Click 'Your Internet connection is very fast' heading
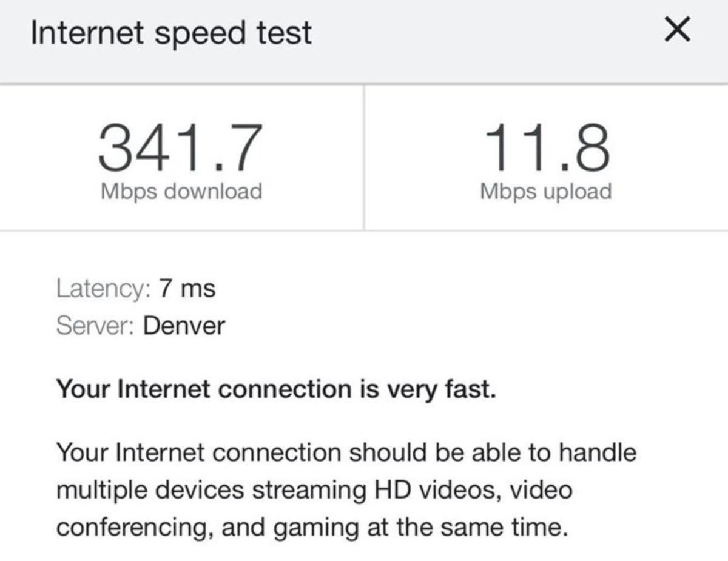This screenshot has height=561, width=728. [x=277, y=389]
